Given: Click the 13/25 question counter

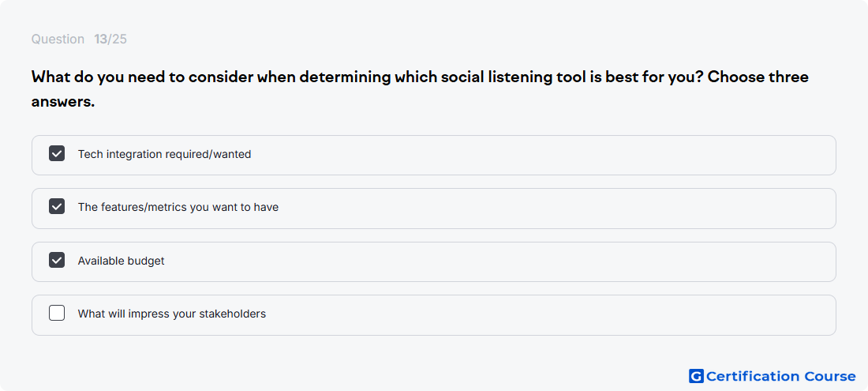Looking at the screenshot, I should [110, 39].
